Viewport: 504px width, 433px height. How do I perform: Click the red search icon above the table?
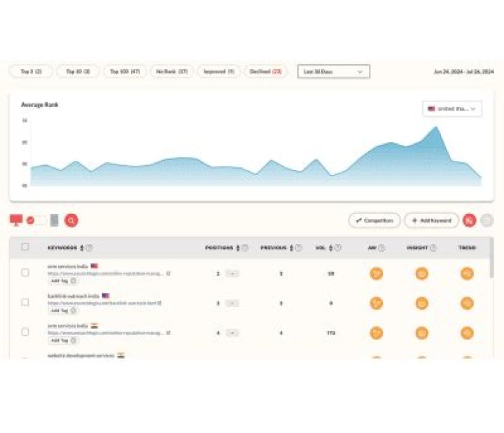point(71,220)
